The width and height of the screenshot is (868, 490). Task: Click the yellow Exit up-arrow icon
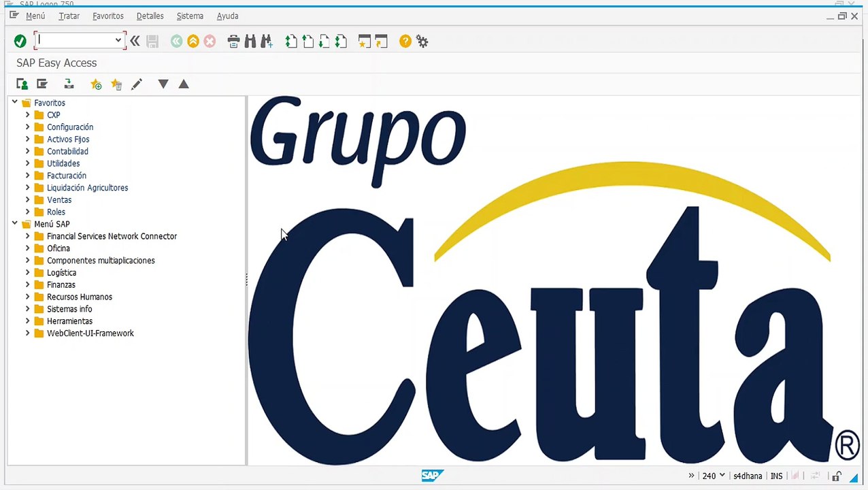point(193,42)
